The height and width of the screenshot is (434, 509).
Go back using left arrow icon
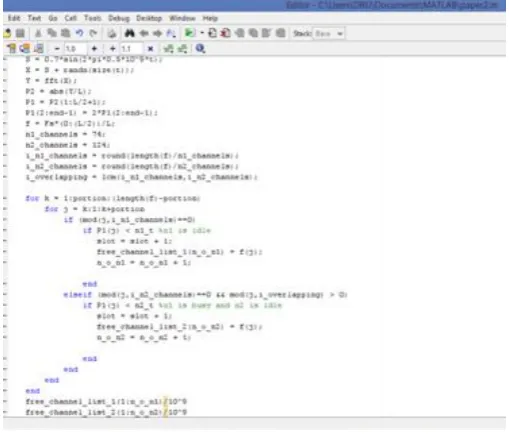pos(144,33)
